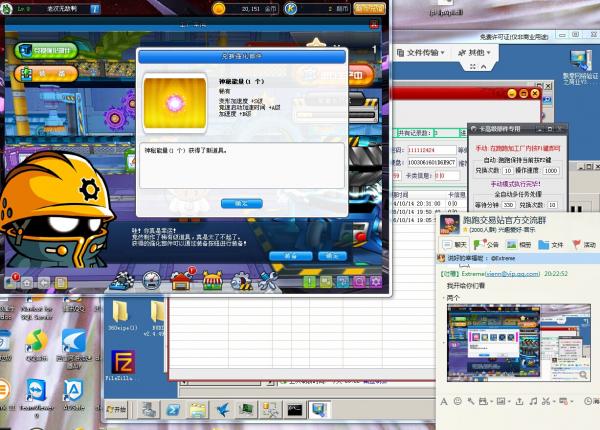The height and width of the screenshot is (430, 600).
Task: Toggle fullscreen icon in remote toolbar
Action: [x=473, y=67]
